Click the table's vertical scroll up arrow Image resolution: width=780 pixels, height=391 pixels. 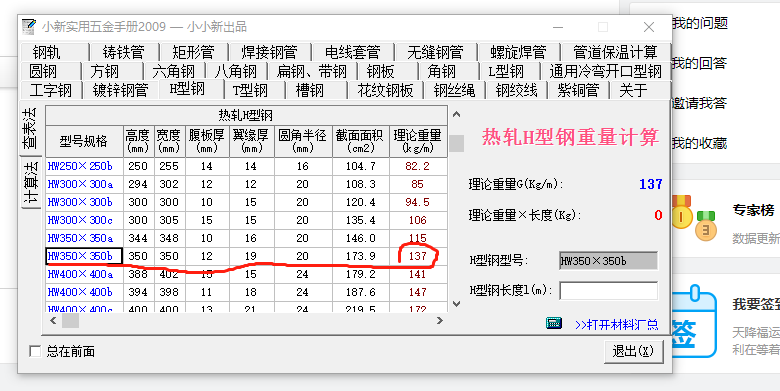click(x=456, y=115)
